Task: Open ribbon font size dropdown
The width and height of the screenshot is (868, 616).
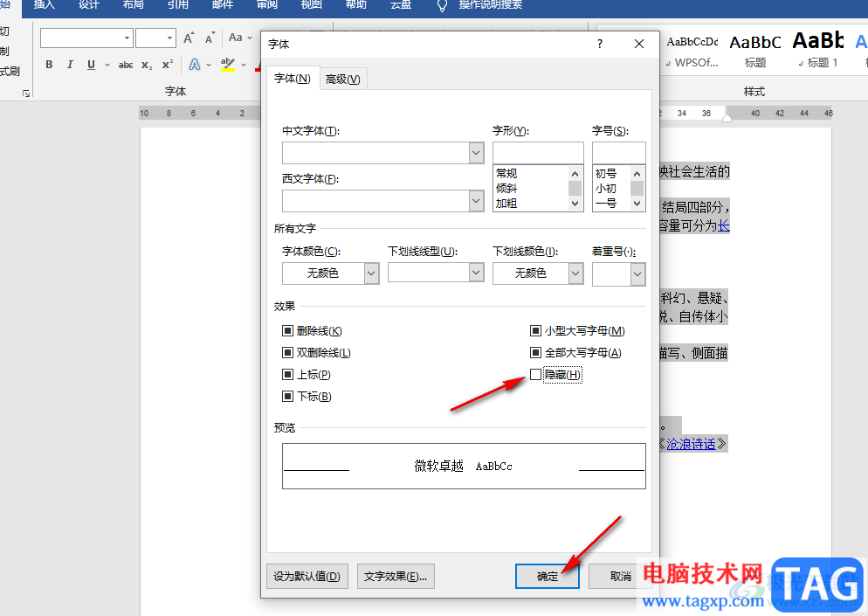Action: coord(169,38)
